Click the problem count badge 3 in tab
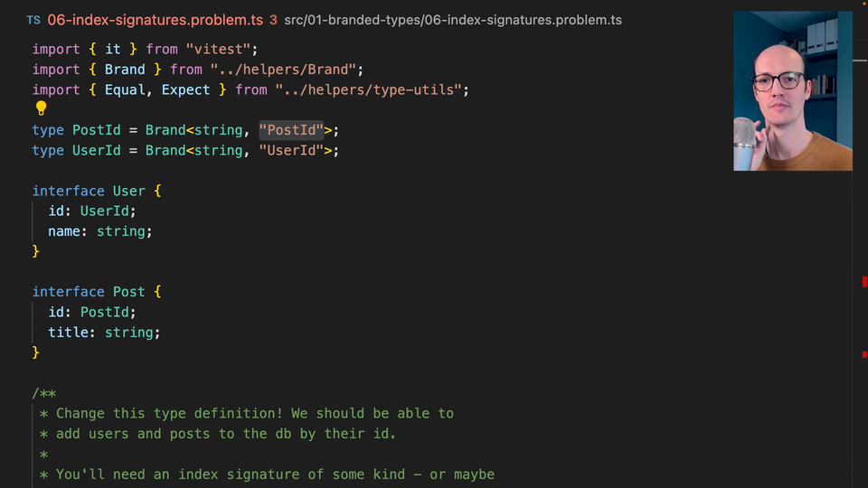The image size is (868, 488). [273, 20]
